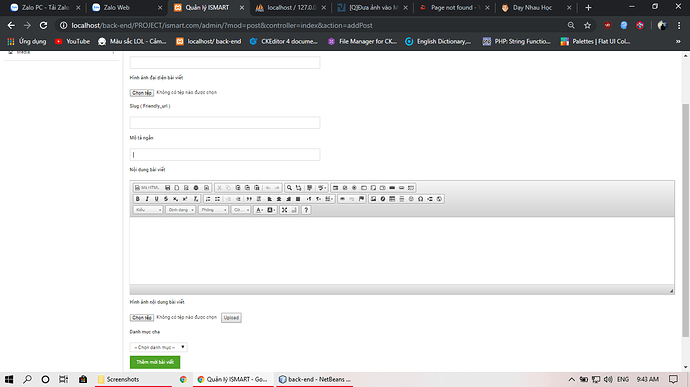Switch to the localhost / 127.0.0 tab
This screenshot has width=690, height=387.
coord(290,7)
